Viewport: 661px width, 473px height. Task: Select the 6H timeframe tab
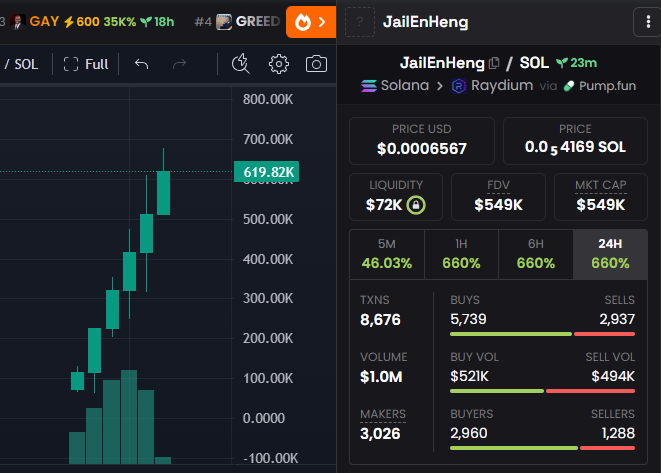coord(535,254)
